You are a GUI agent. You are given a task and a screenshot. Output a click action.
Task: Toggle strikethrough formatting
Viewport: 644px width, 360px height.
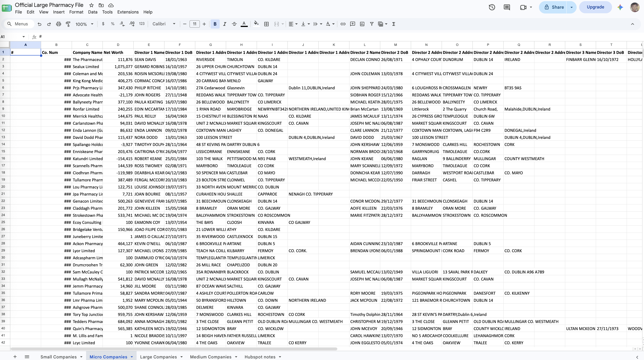click(234, 24)
